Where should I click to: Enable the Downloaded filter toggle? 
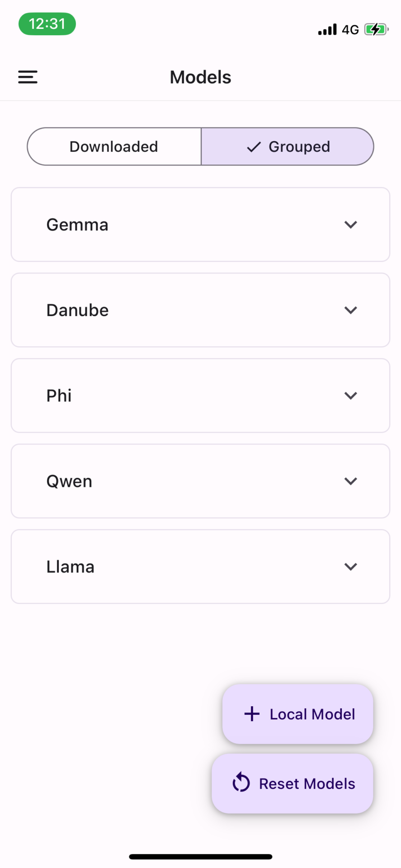point(114,146)
